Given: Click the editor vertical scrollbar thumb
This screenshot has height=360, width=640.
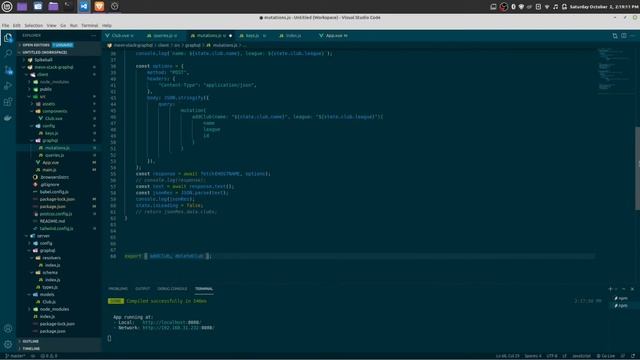Looking at the screenshot, I should (x=637, y=169).
